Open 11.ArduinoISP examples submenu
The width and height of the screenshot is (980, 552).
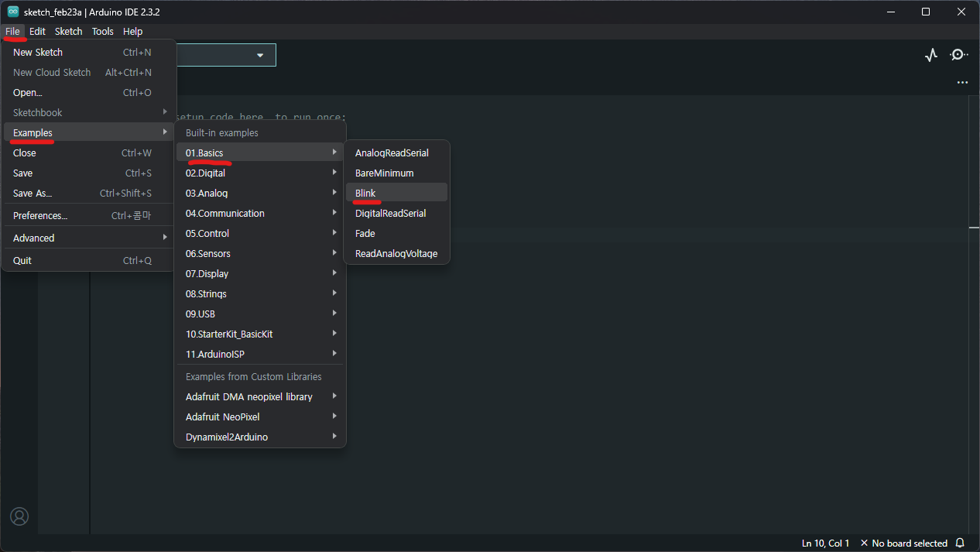point(260,355)
